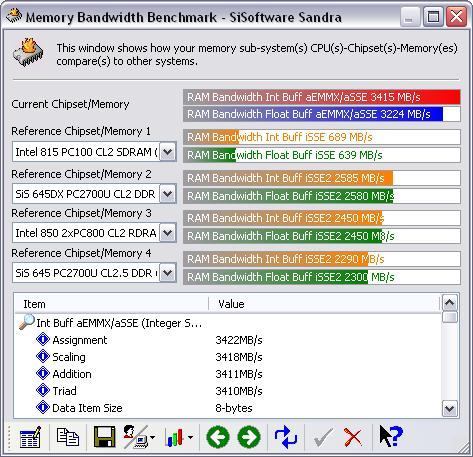Click the Sandra title bar app icon

coord(14,16)
